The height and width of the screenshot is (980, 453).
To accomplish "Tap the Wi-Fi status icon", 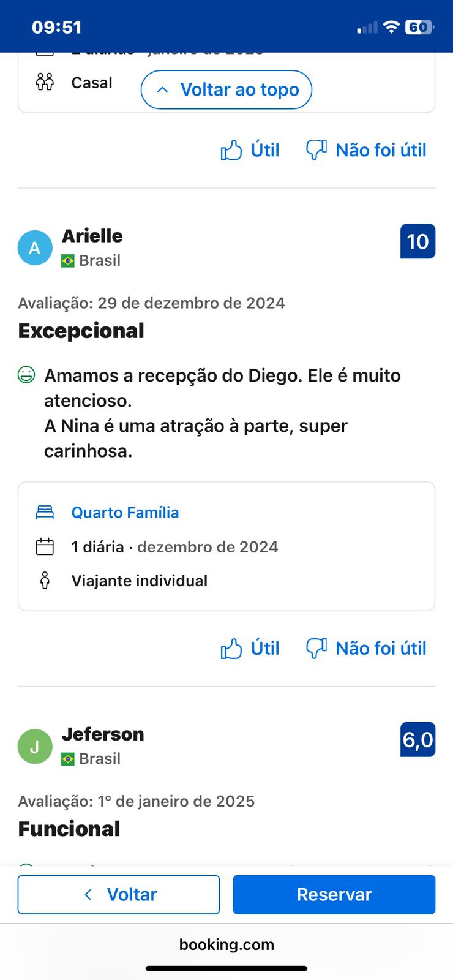I will point(391,27).
